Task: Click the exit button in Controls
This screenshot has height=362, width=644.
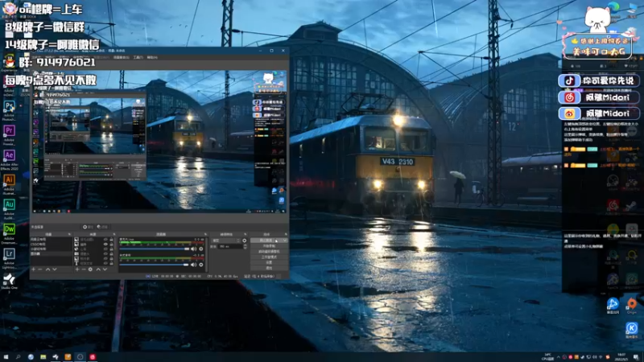Action: click(269, 268)
